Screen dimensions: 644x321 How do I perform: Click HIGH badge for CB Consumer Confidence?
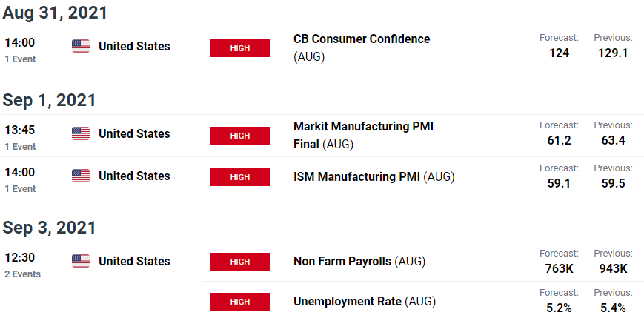tap(240, 48)
